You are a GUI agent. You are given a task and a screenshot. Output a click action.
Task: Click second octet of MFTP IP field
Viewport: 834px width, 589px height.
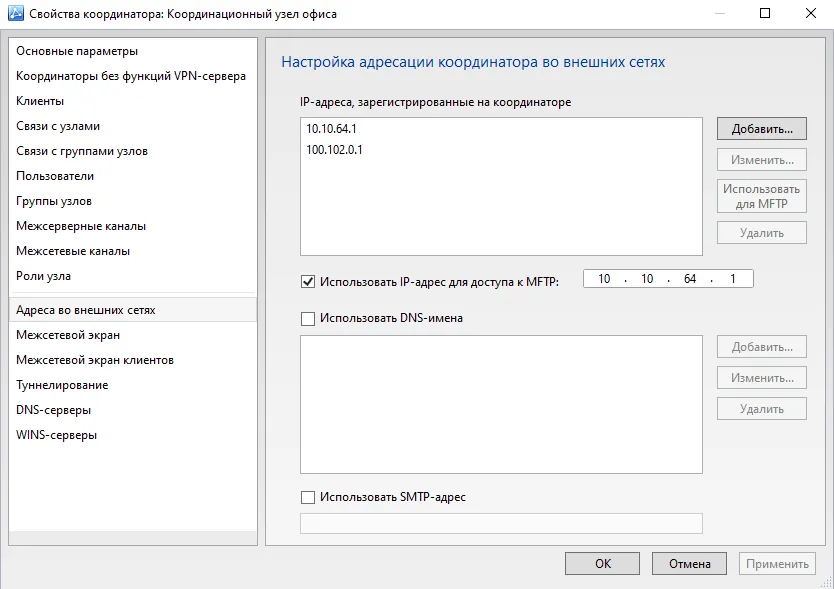[x=647, y=279]
